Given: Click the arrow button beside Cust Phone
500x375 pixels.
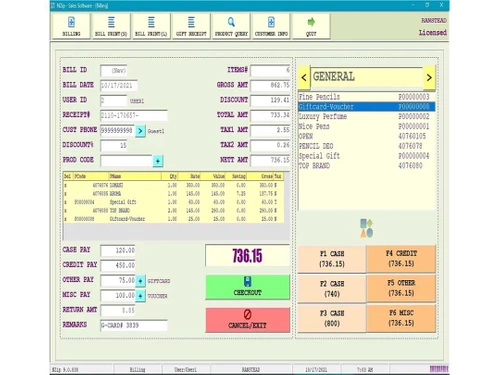Looking at the screenshot, I should point(140,131).
